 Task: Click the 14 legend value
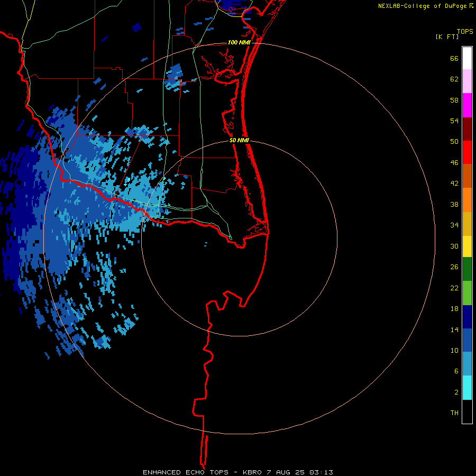pos(454,329)
